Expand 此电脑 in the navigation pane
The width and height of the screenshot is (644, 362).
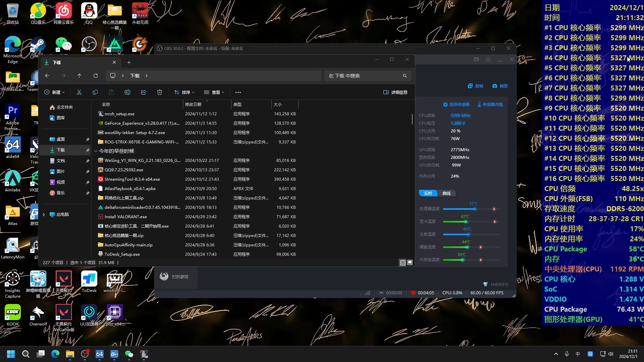[44, 215]
